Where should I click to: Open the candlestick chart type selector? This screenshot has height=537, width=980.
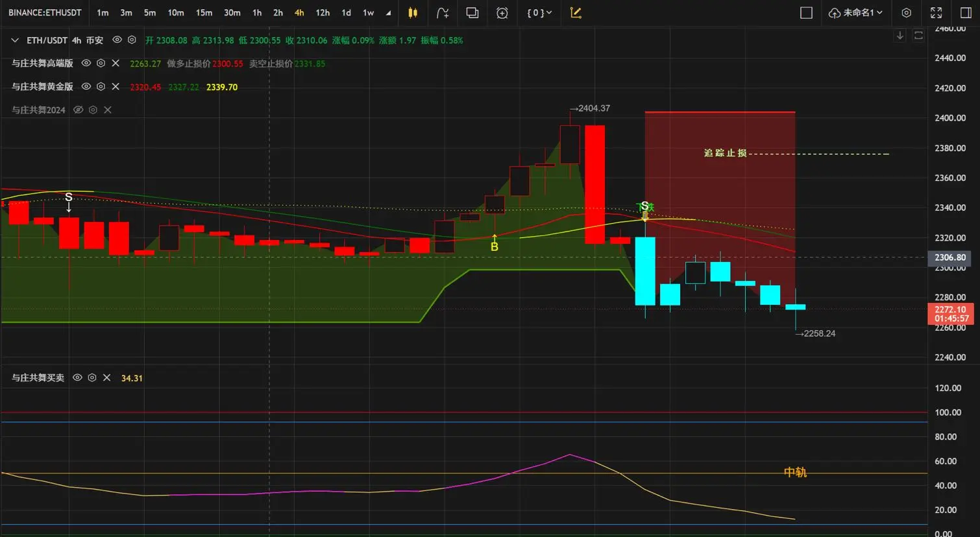pyautogui.click(x=413, y=13)
